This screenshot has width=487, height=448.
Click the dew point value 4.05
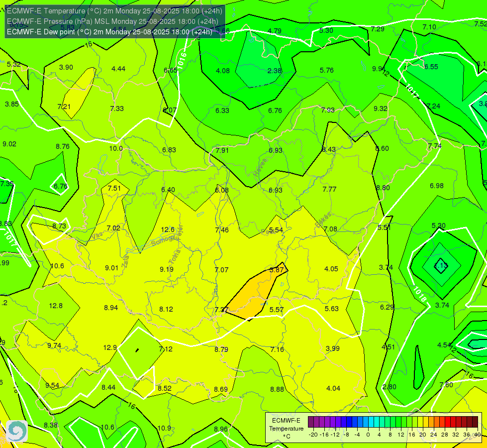click(331, 269)
